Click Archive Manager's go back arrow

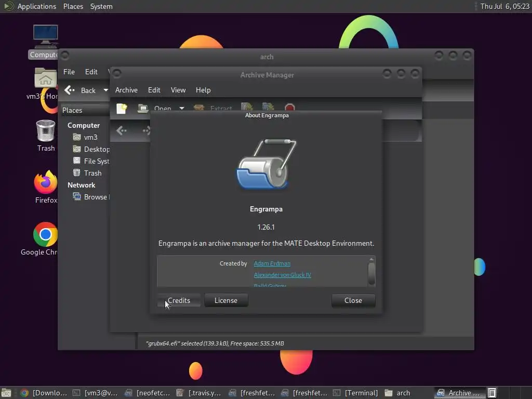[x=122, y=130]
